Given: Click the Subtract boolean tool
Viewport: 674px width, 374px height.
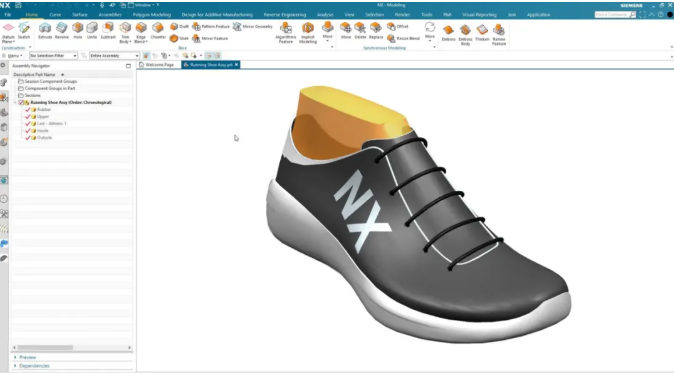Looking at the screenshot, I should (108, 31).
